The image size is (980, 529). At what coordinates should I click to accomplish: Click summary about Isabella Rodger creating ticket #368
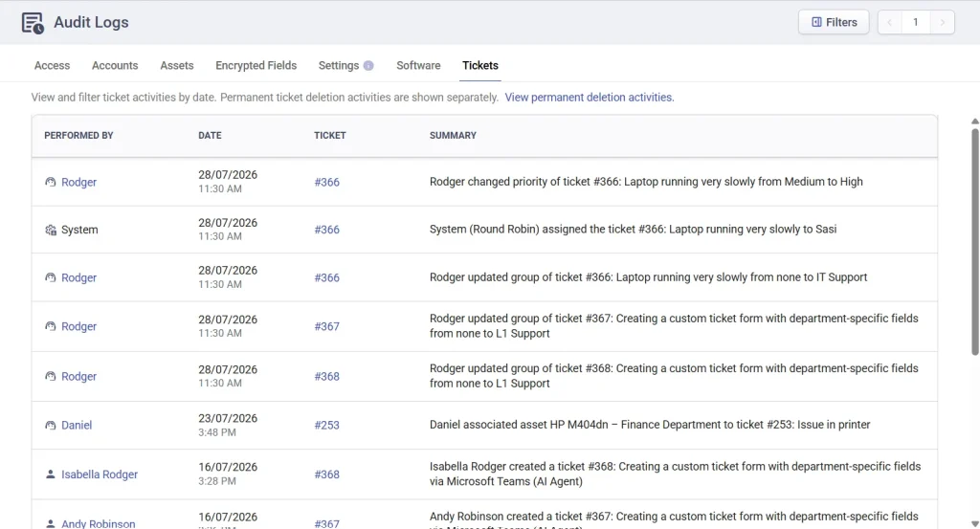pyautogui.click(x=675, y=474)
